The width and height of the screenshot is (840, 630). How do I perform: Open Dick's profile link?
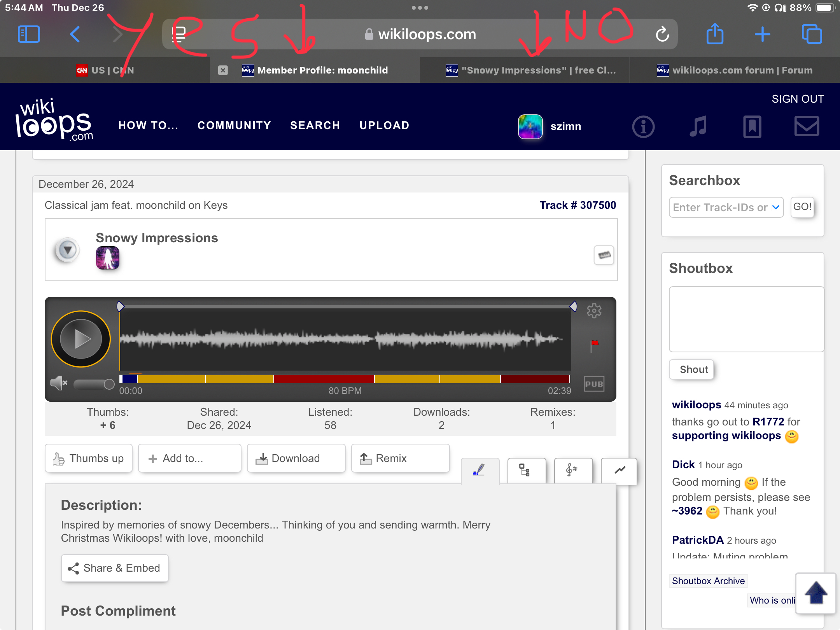point(683,464)
